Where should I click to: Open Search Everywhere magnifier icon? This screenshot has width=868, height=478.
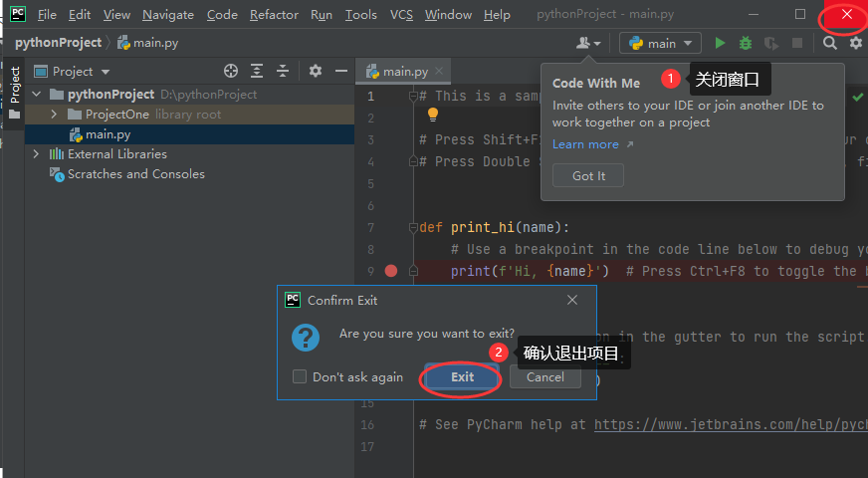830,43
